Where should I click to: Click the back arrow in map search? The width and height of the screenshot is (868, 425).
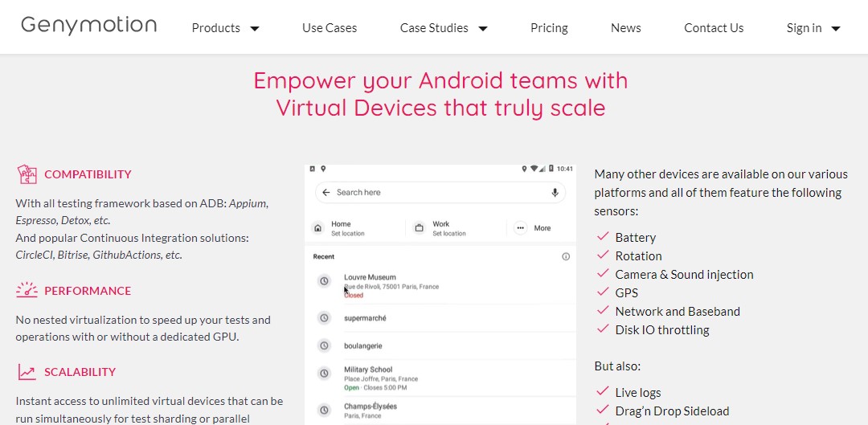[326, 193]
